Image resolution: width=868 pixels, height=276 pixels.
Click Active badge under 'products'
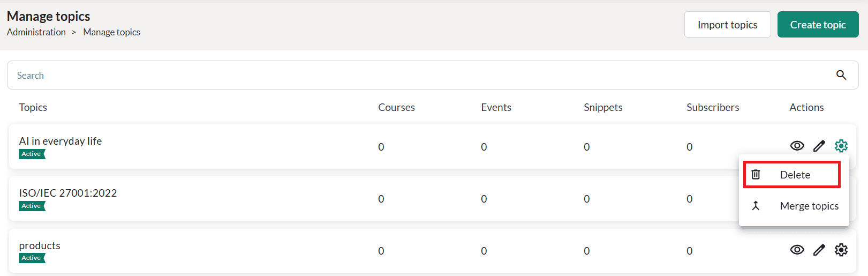pos(32,258)
